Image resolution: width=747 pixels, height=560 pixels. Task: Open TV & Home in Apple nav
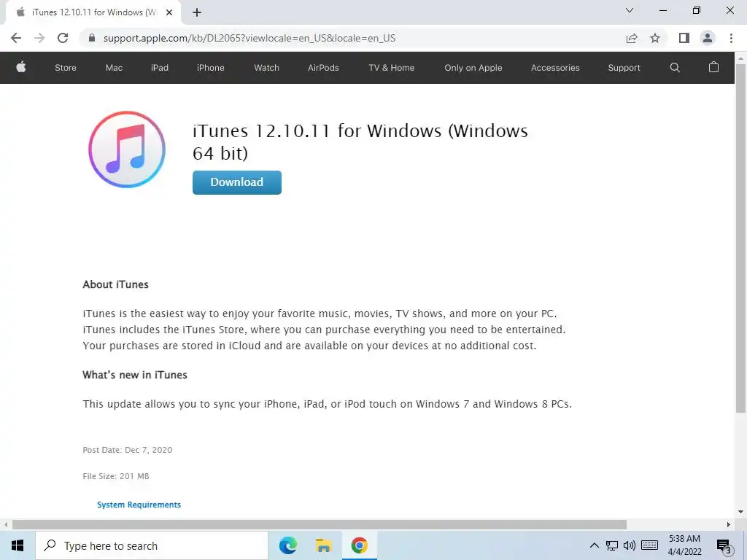coord(392,68)
